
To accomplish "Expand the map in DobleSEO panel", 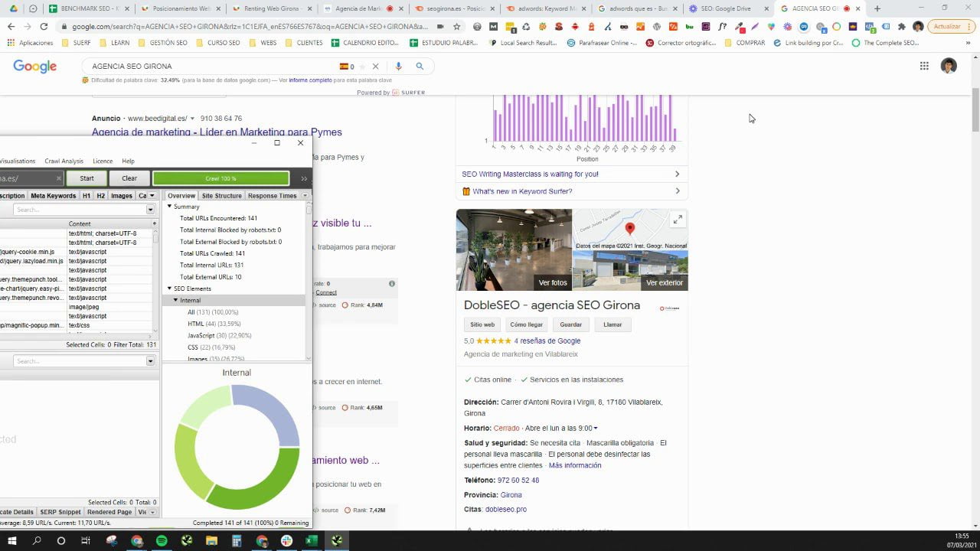I will pyautogui.click(x=678, y=220).
